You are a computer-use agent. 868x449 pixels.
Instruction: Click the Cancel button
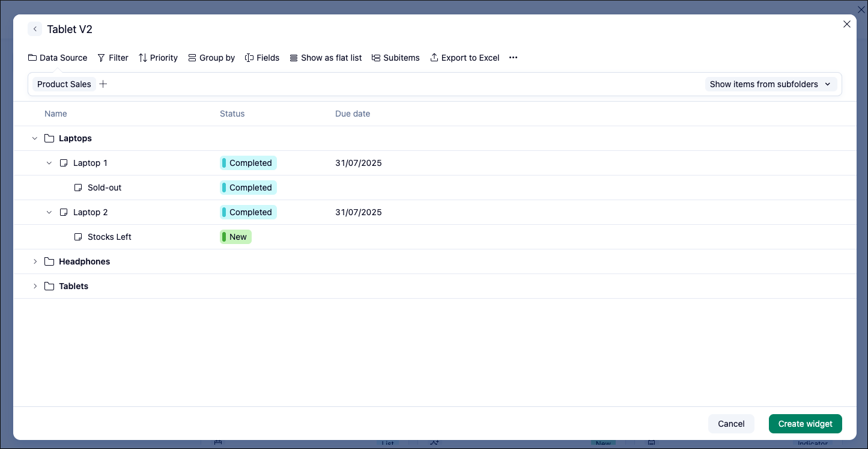(731, 424)
